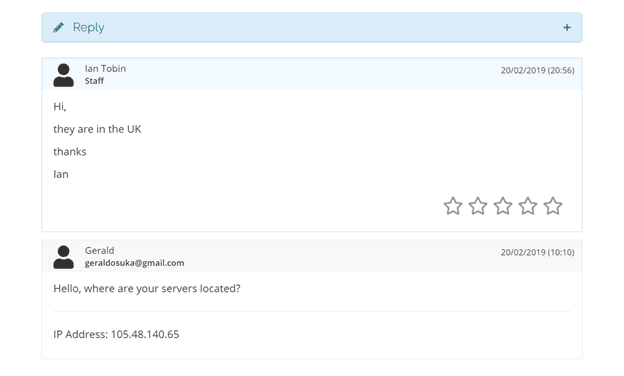Image resolution: width=624 pixels, height=376 pixels.
Task: Select the text "they are in the UK"
Action: tap(97, 129)
